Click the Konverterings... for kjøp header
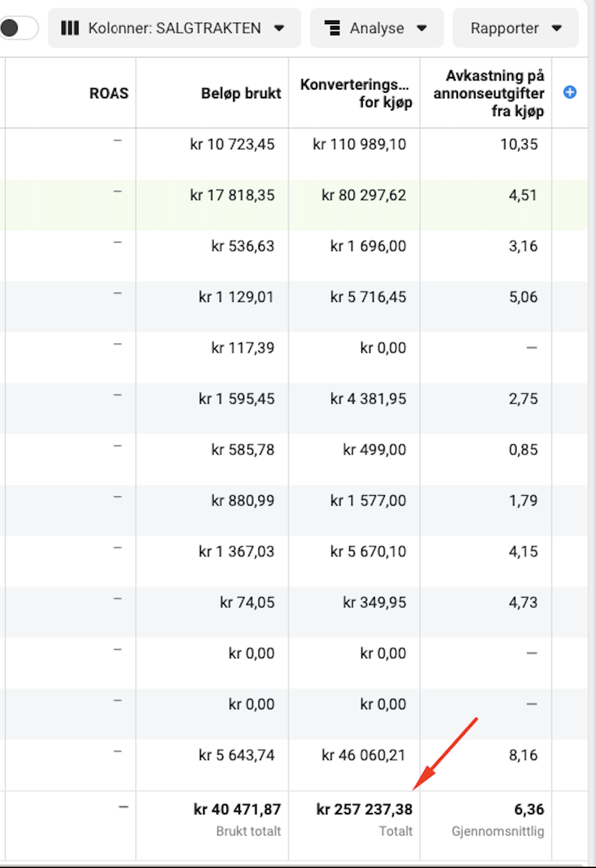Viewport: 596px width, 868px height. click(x=356, y=93)
